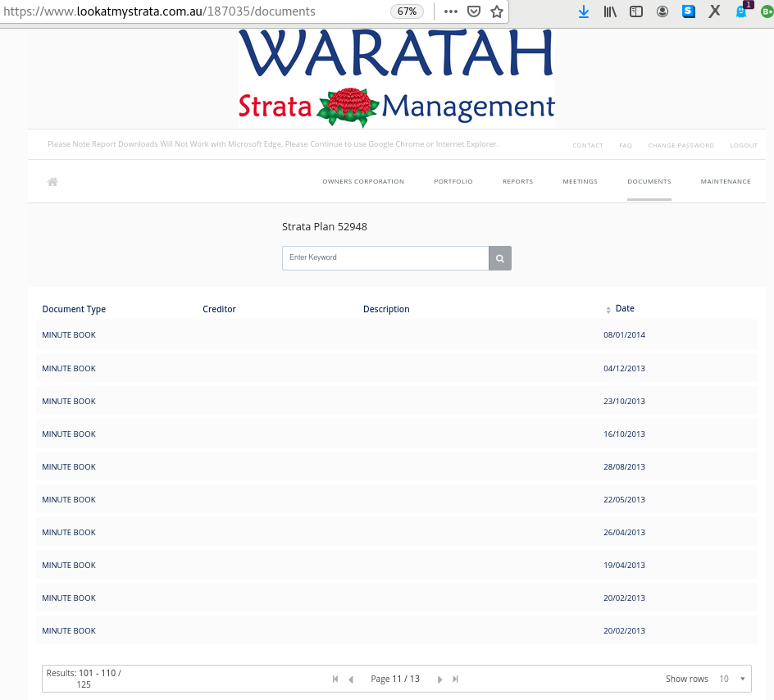Image resolution: width=774 pixels, height=700 pixels.
Task: Click the search magnifier button
Action: click(x=500, y=258)
